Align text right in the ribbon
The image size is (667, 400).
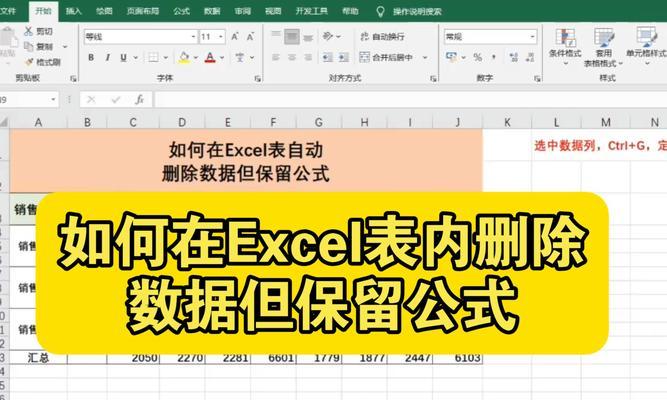(308, 57)
